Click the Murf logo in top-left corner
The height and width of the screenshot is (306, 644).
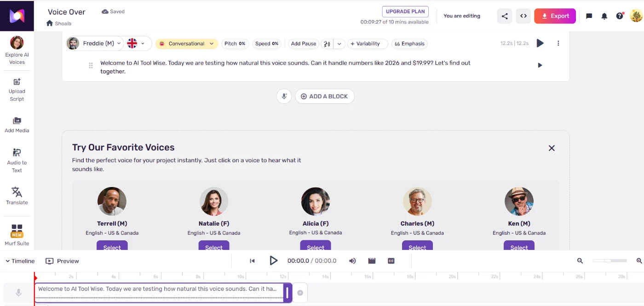(17, 16)
